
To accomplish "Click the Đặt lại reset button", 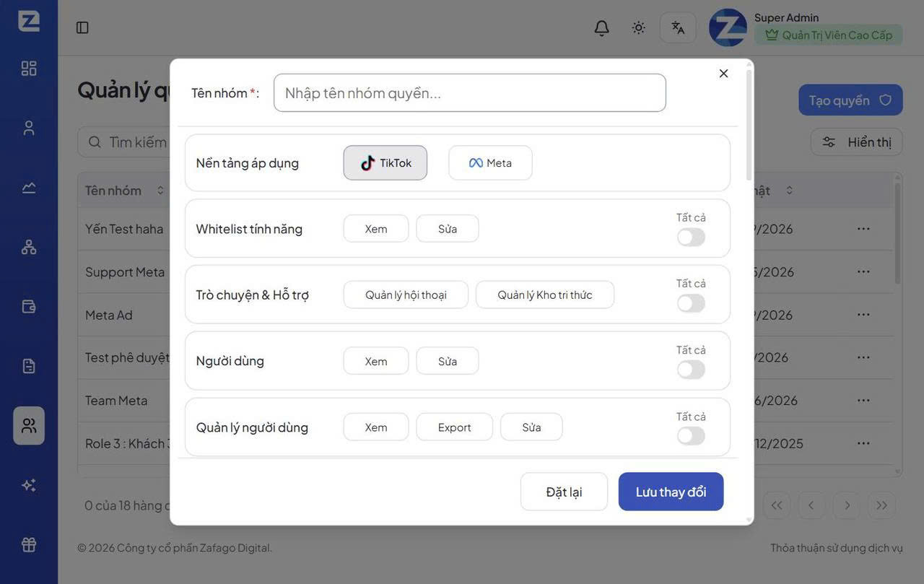I will pyautogui.click(x=564, y=492).
